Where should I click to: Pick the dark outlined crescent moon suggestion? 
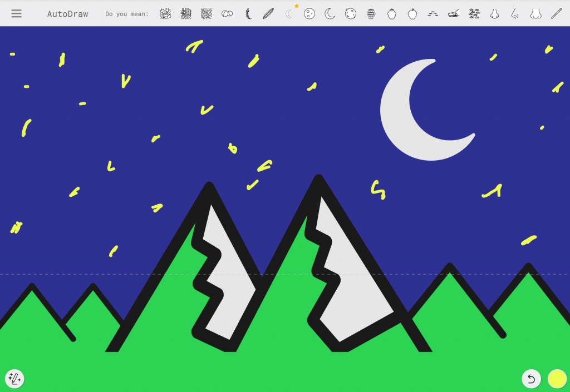[330, 14]
